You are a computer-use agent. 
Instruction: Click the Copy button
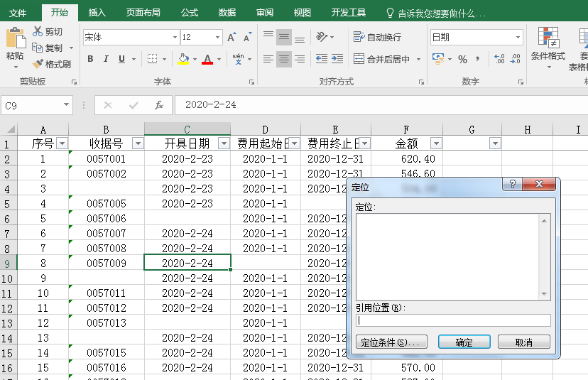[x=48, y=48]
